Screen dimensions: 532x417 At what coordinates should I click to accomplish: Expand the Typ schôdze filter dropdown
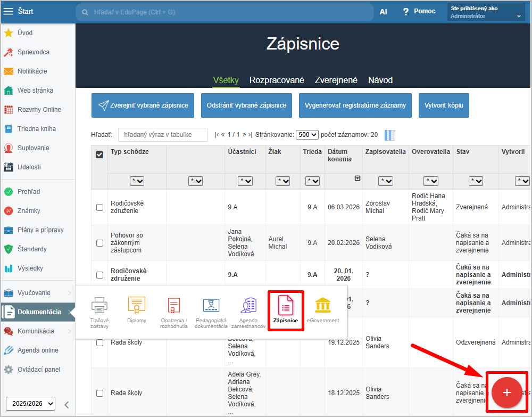pyautogui.click(x=137, y=181)
